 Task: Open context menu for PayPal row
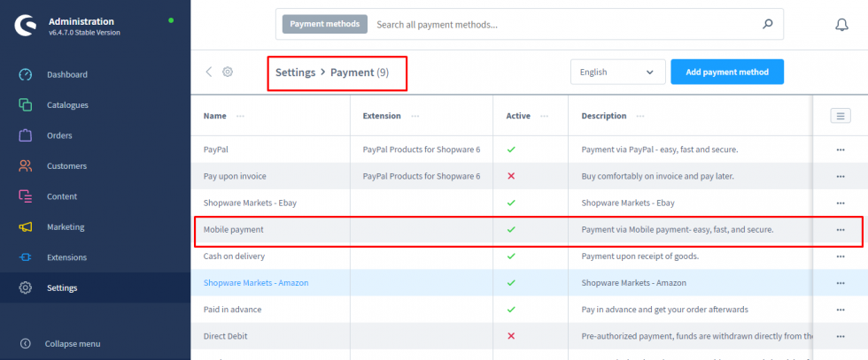[x=840, y=149]
